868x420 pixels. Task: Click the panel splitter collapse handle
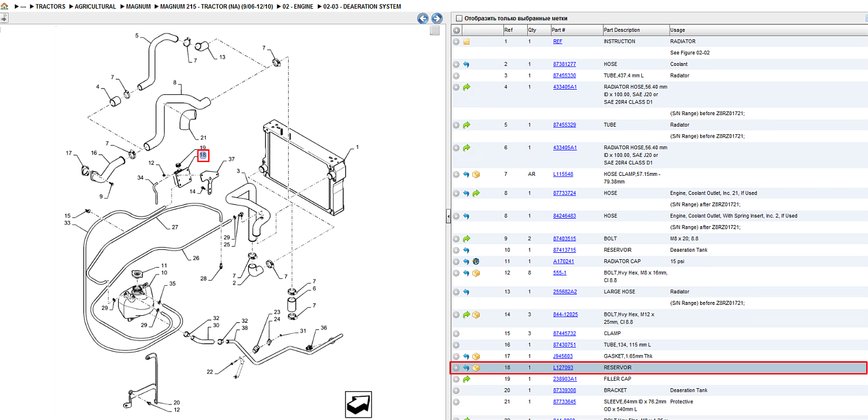(448, 216)
